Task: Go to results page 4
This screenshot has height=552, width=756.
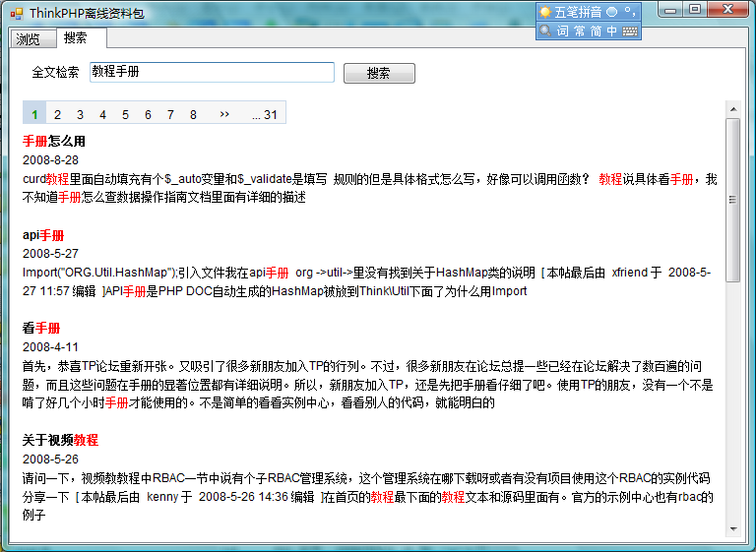Action: point(102,115)
